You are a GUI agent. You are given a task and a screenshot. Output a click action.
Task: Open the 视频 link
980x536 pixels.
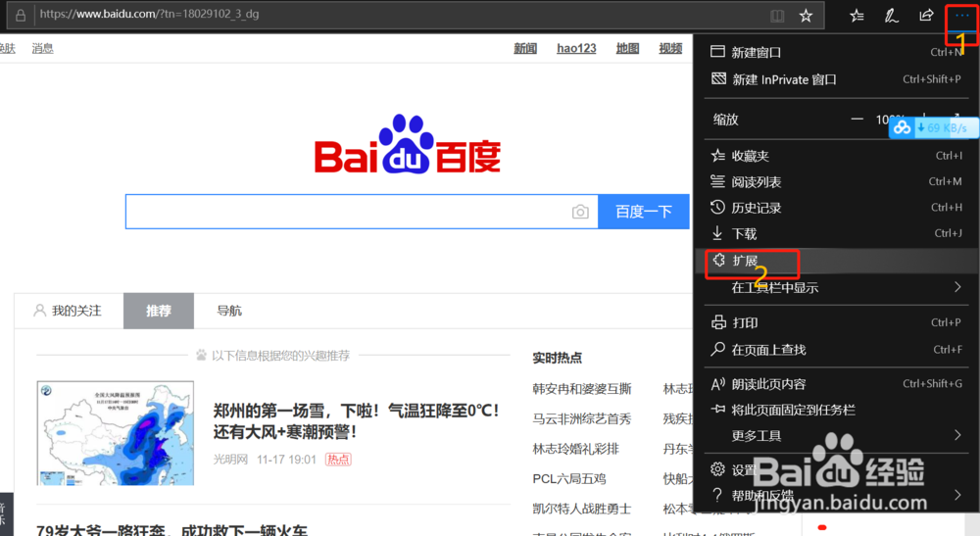click(670, 49)
